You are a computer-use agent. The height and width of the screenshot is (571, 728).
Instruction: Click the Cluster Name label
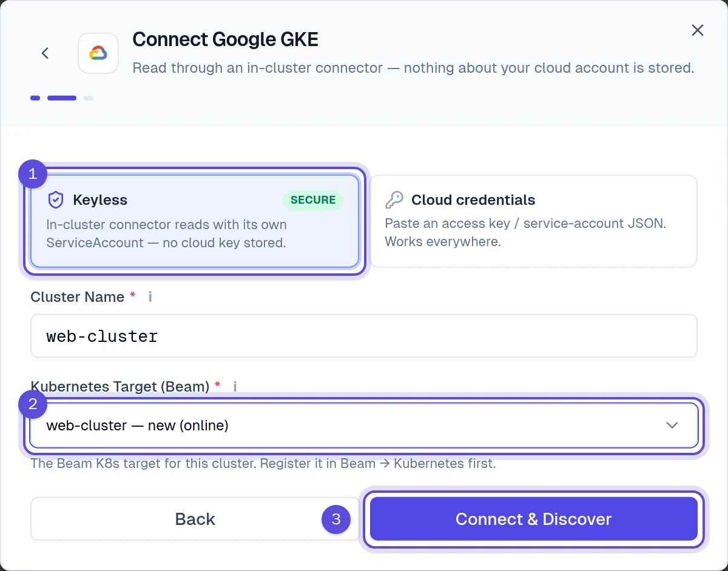[x=77, y=297]
